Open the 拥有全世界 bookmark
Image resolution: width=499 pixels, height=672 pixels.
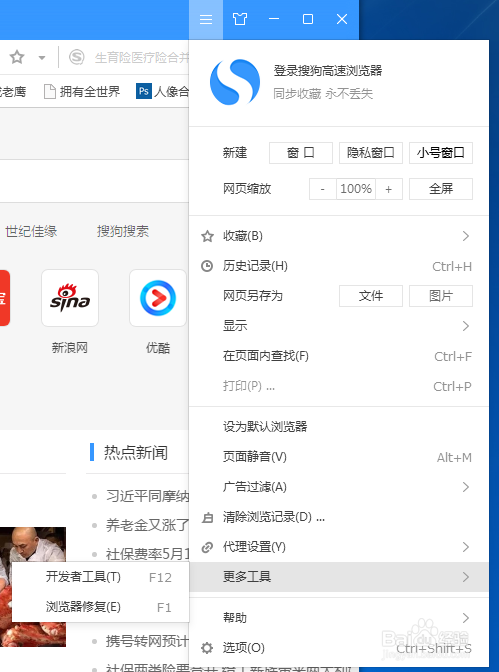click(82, 91)
